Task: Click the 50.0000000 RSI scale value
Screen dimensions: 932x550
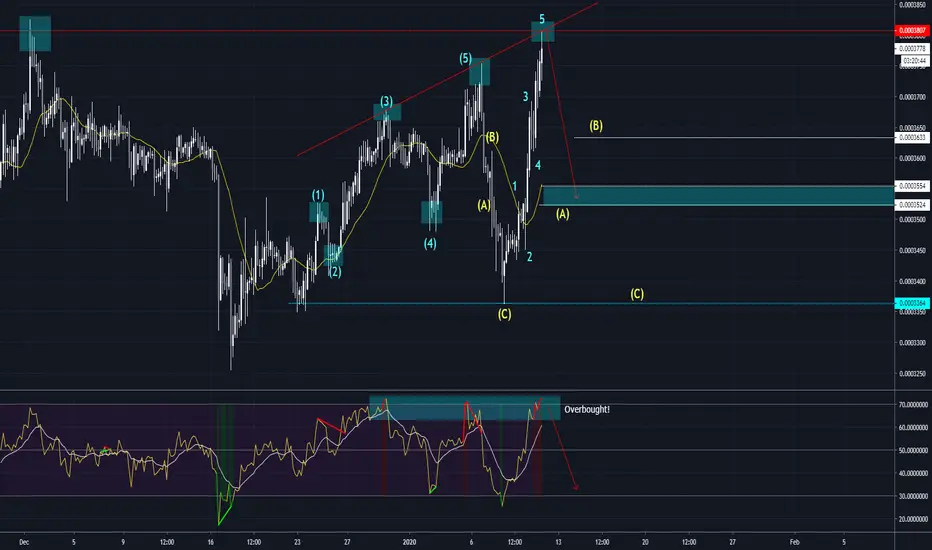Action: click(x=914, y=450)
